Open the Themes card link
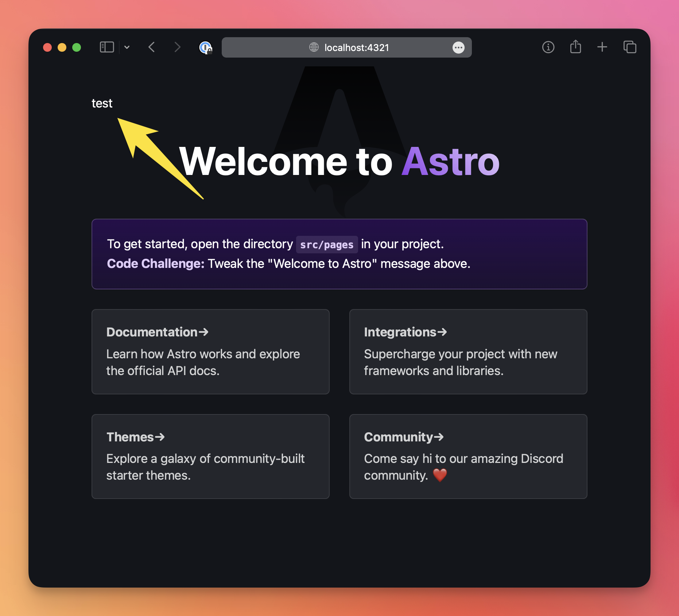Screen dimensions: 679x616 (210, 456)
